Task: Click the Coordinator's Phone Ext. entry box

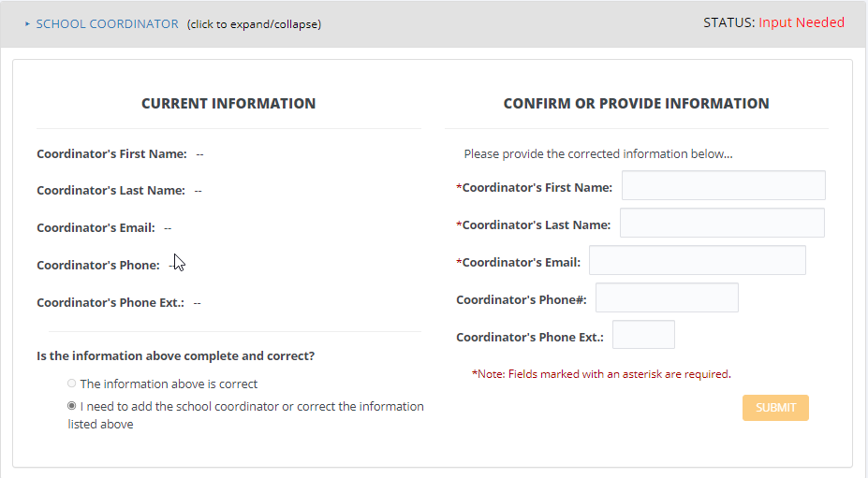Action: pyautogui.click(x=643, y=335)
